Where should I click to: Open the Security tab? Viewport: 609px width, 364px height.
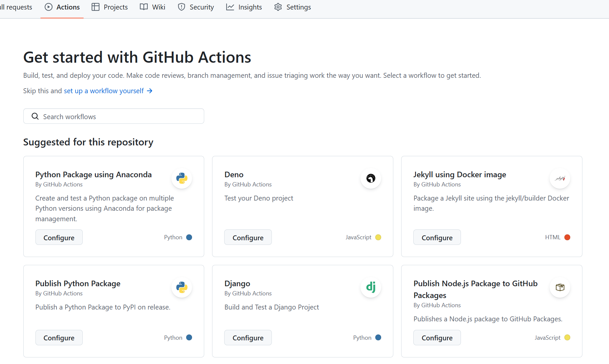196,7
